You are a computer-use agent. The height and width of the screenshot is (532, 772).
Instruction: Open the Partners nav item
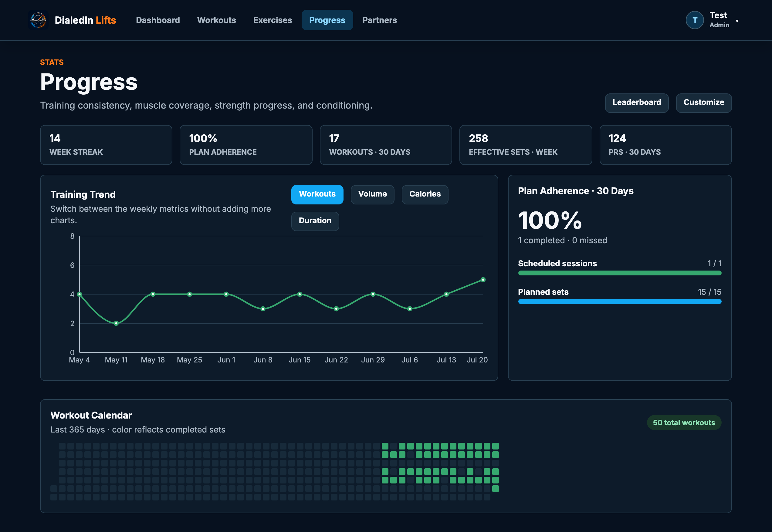pyautogui.click(x=380, y=20)
